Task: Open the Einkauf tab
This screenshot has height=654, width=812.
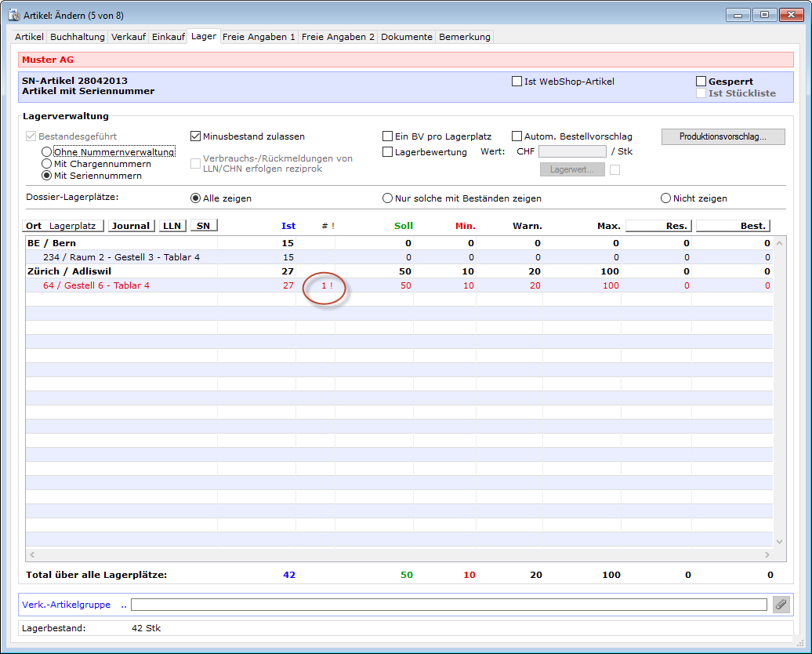Action: point(169,37)
